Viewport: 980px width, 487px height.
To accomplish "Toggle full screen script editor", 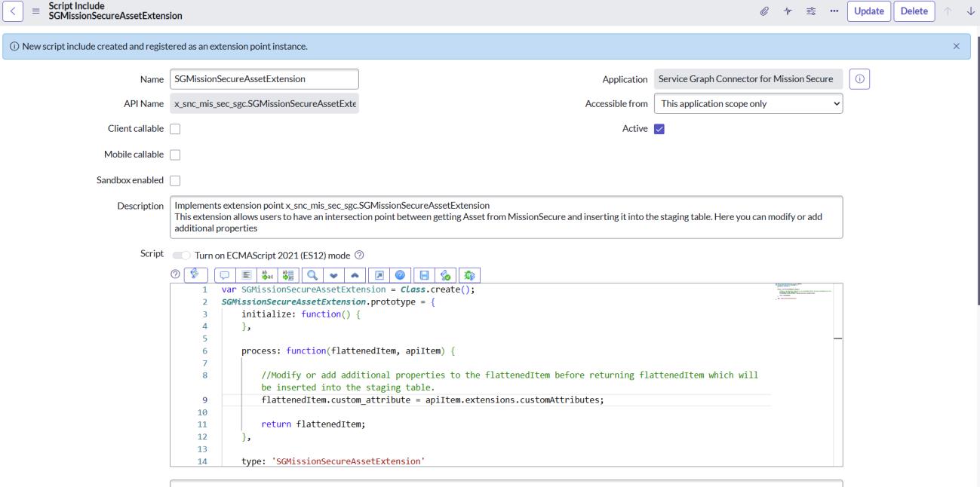I will click(x=379, y=275).
